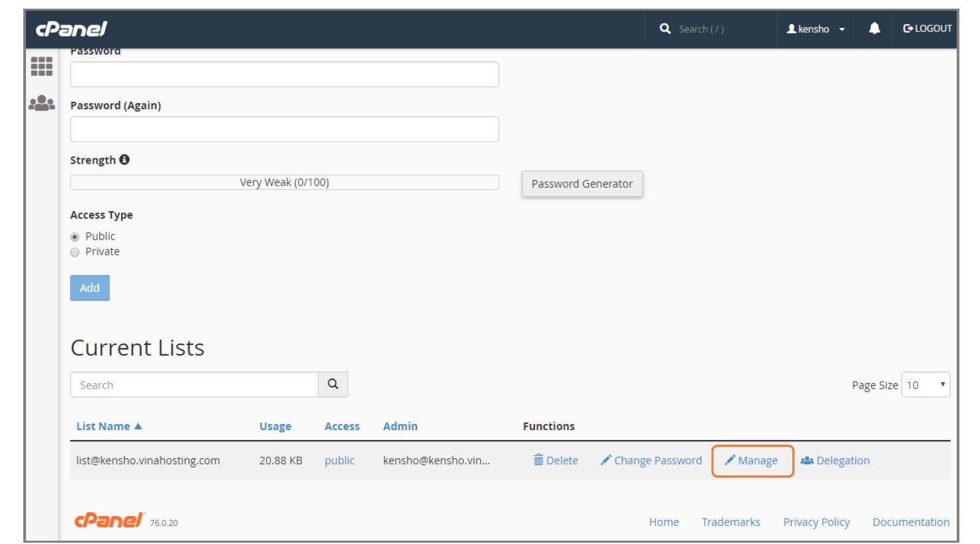
Task: Click the public access link in the row
Action: click(x=339, y=460)
